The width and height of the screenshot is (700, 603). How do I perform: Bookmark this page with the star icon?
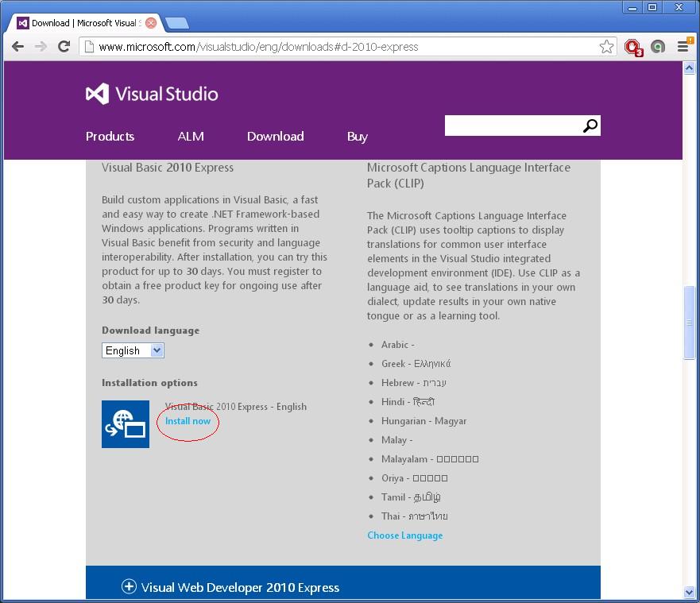[x=606, y=46]
